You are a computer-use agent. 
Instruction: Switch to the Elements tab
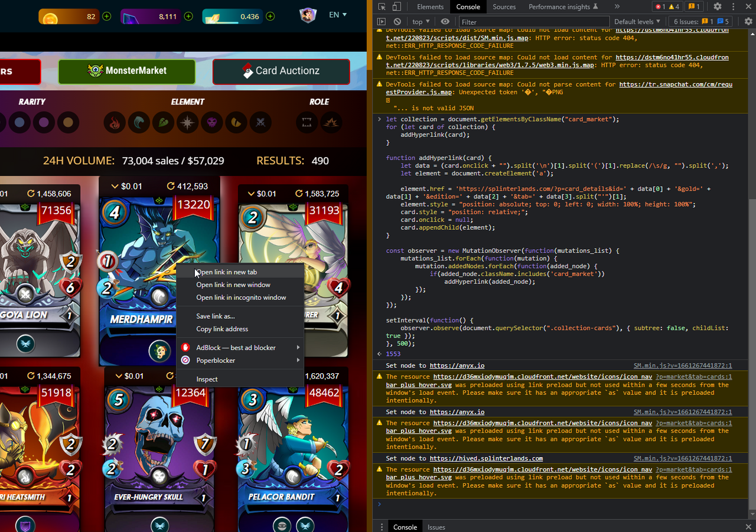pyautogui.click(x=430, y=6)
